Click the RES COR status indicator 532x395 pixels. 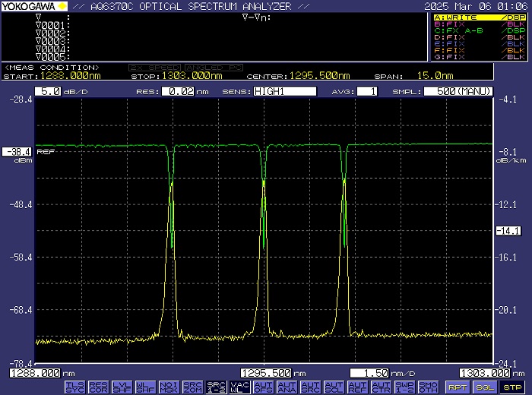tap(98, 387)
